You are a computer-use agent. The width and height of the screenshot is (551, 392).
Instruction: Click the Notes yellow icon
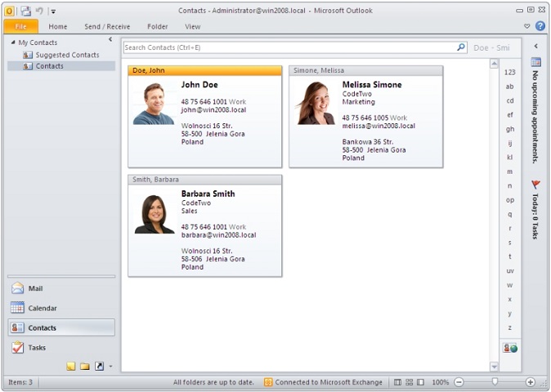point(70,367)
